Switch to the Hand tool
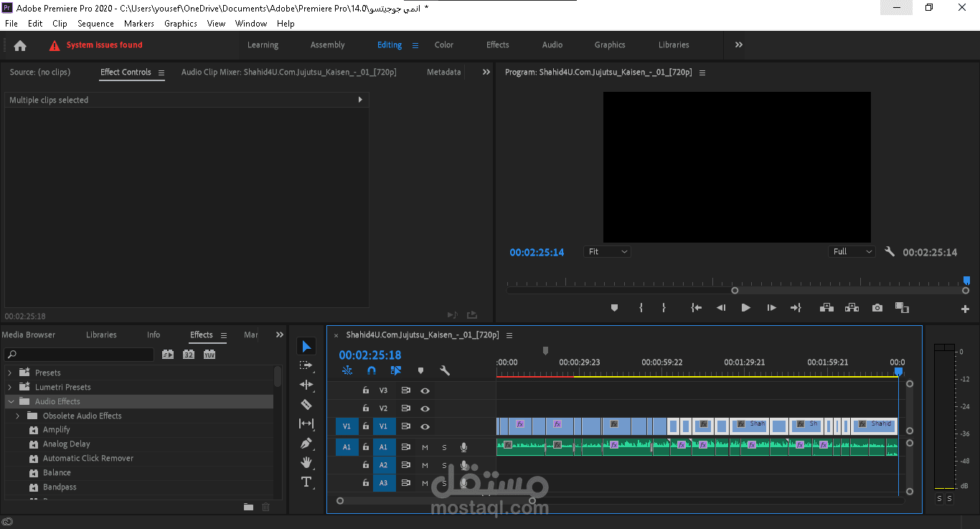 click(x=306, y=462)
